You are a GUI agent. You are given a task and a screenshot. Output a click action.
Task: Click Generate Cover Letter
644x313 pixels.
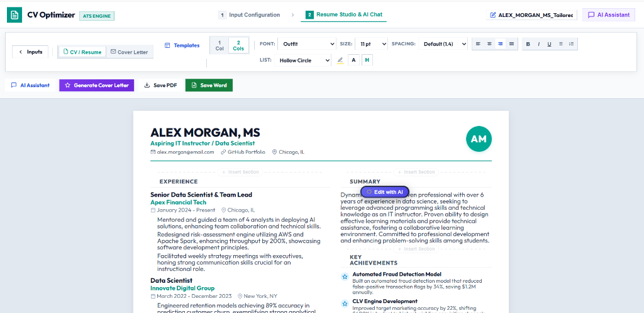[x=96, y=85]
